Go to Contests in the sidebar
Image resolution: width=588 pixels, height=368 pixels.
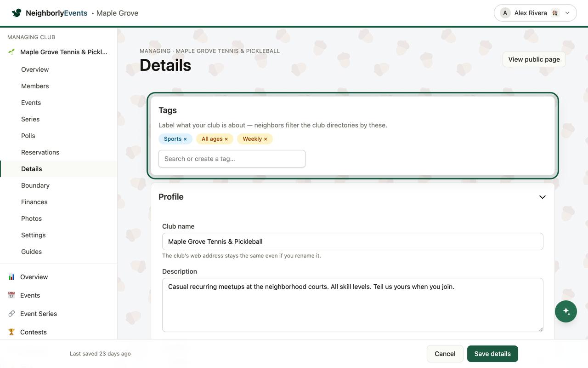pyautogui.click(x=34, y=332)
